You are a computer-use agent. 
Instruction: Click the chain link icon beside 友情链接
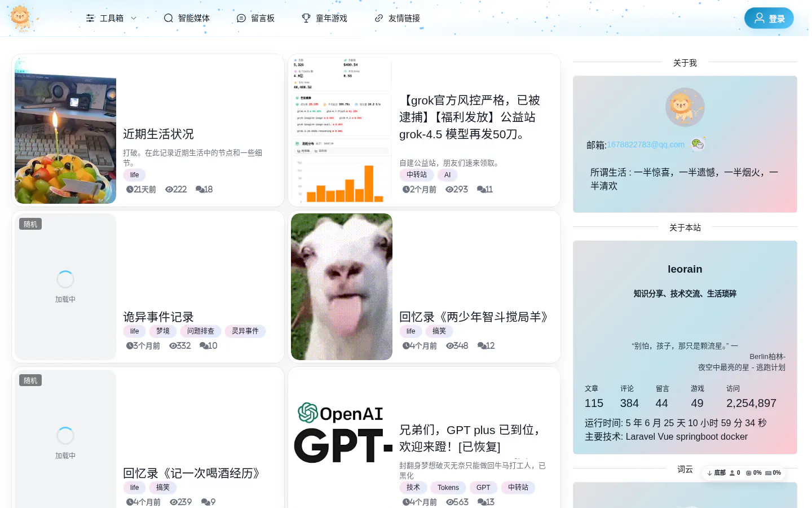coord(379,18)
